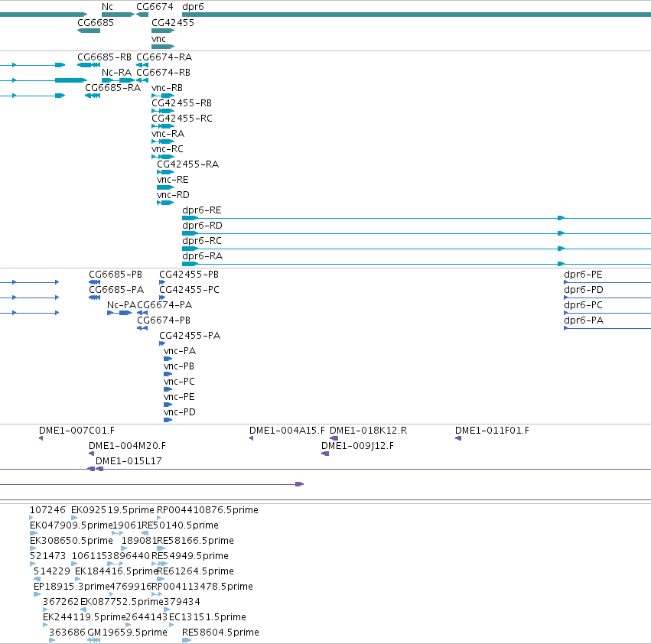Screen dimensions: 651x644
Task: Select transcript label dpr6-RD
Action: 202,226
